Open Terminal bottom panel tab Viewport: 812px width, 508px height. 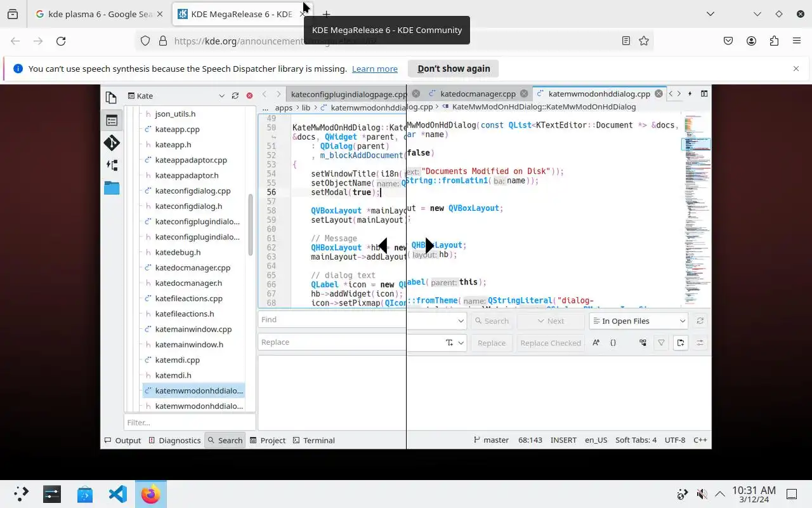click(313, 440)
